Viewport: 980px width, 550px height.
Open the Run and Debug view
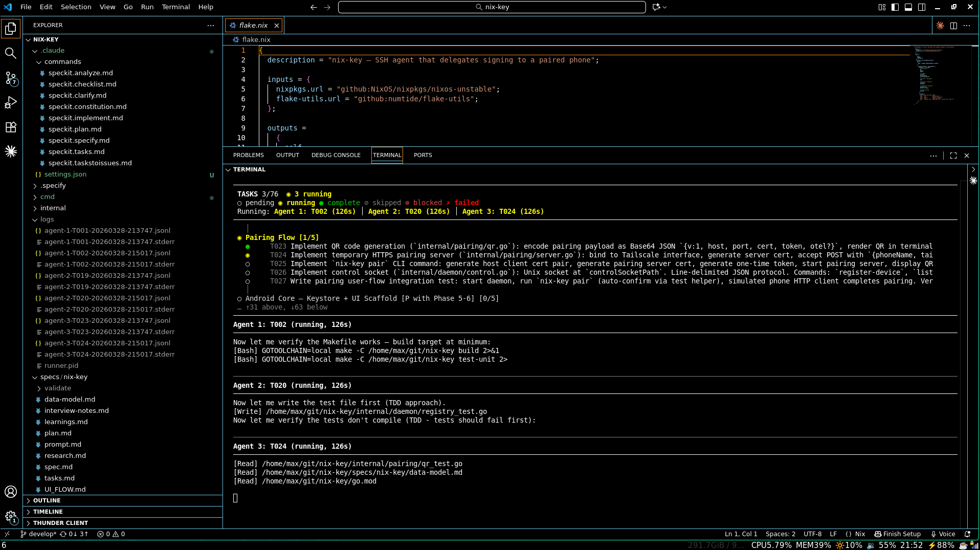(11, 102)
